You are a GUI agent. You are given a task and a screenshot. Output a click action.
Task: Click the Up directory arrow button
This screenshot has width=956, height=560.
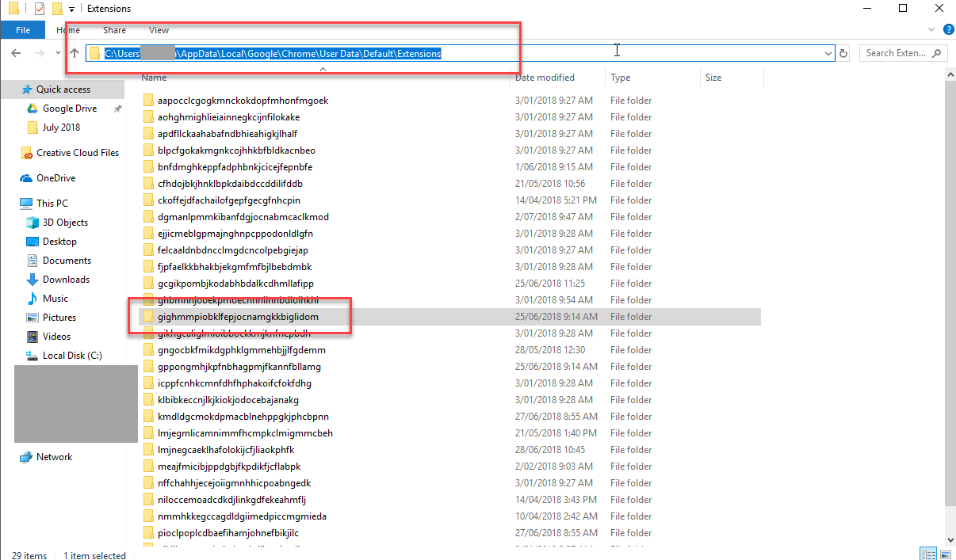click(x=75, y=53)
